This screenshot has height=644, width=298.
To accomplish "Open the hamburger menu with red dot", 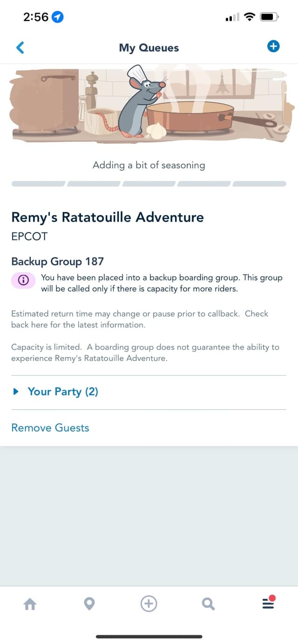I will coord(268,603).
